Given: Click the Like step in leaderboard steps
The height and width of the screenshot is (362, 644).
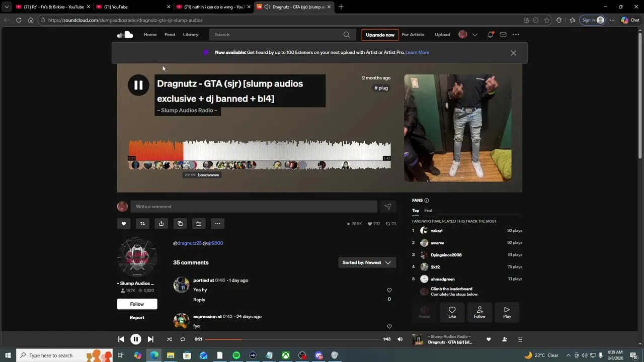Looking at the screenshot, I should click(x=452, y=312).
